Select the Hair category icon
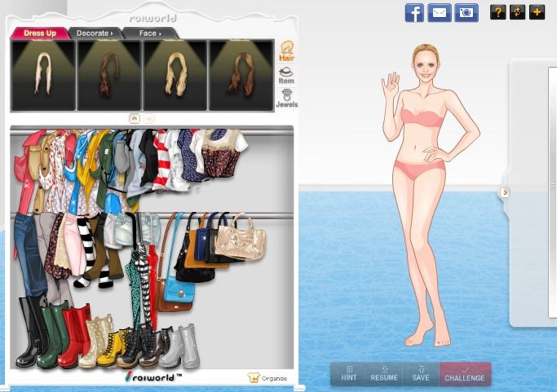The width and height of the screenshot is (557, 392). click(x=286, y=51)
